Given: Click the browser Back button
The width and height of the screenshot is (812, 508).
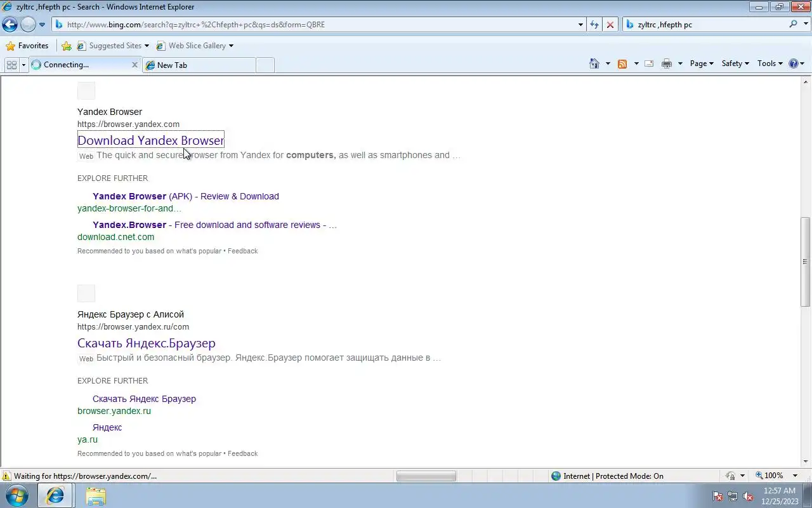Looking at the screenshot, I should tap(10, 25).
